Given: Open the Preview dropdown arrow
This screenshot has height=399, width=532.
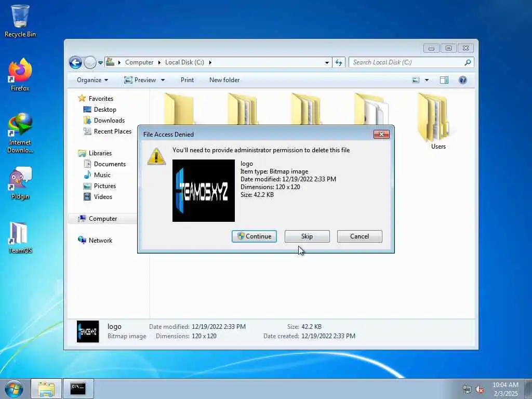Looking at the screenshot, I should (163, 81).
